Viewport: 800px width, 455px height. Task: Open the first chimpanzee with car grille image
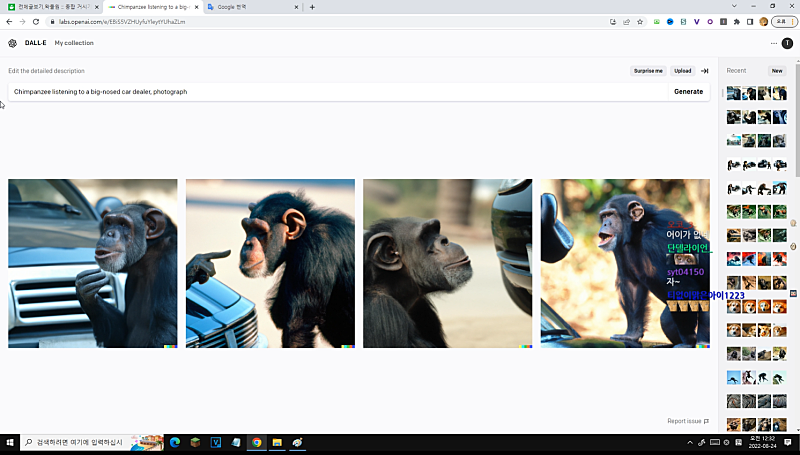[92, 263]
